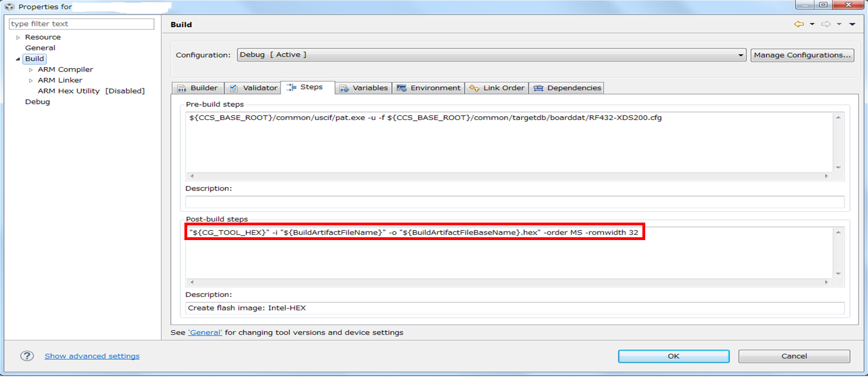Click inside the Pre-build steps text area
Viewport: 868px width, 377px height.
coord(510,142)
